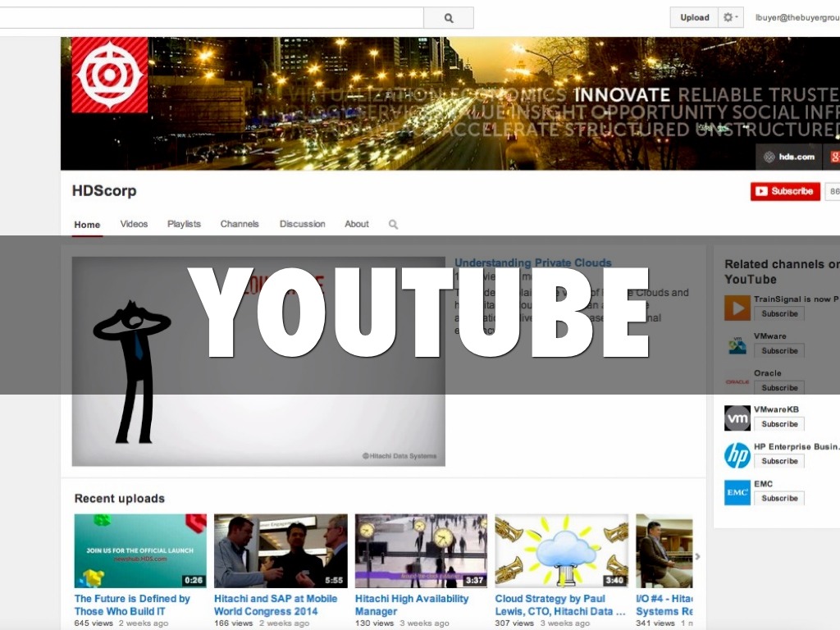Viewport: 840px width, 630px height.
Task: Switch to the Videos tab
Action: tap(134, 224)
